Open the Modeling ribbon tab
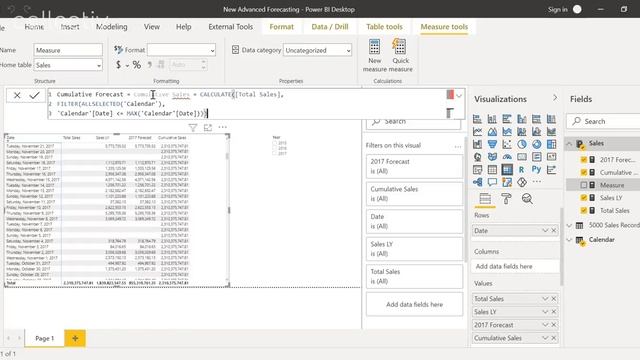Viewport: 640px width, 360px height. pyautogui.click(x=111, y=27)
